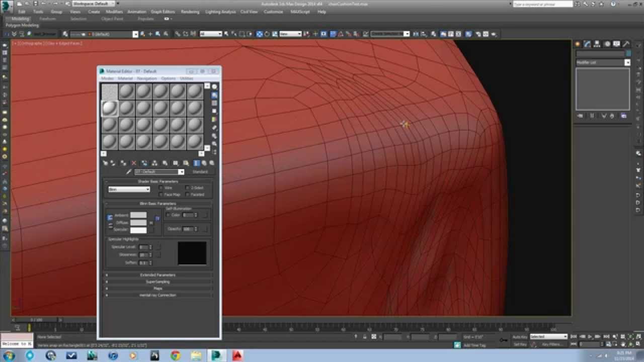Image resolution: width=644 pixels, height=362 pixels.
Task: Open the Create panel tab icon
Action: pyautogui.click(x=578, y=44)
